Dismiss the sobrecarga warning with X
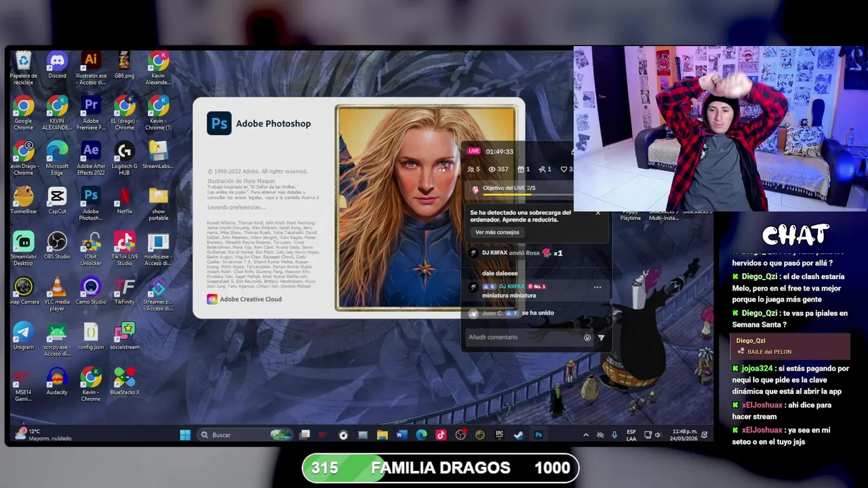 tap(598, 213)
